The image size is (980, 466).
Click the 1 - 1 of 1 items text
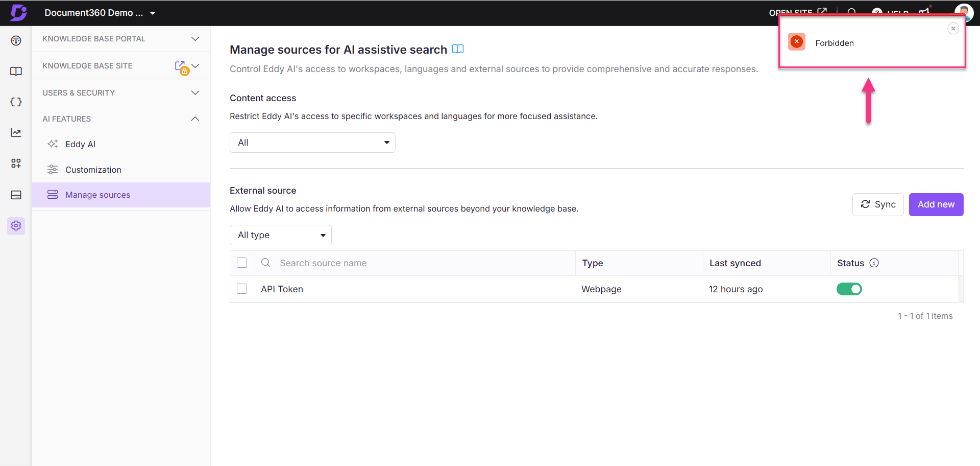(x=925, y=316)
